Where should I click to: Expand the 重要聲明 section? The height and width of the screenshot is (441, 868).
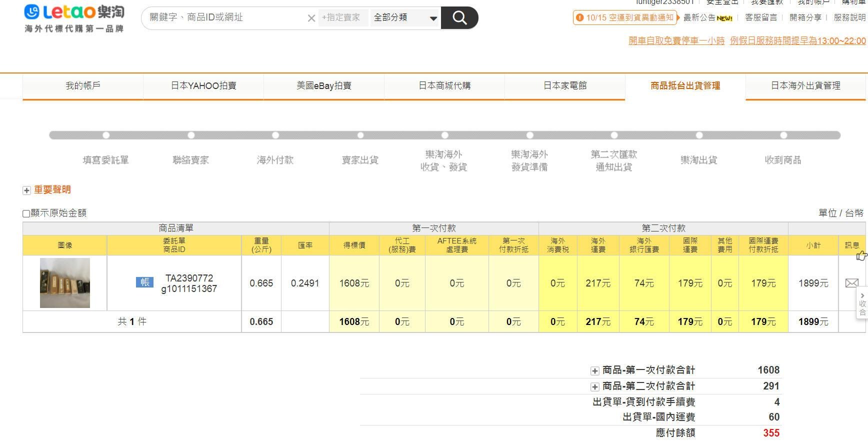click(26, 190)
